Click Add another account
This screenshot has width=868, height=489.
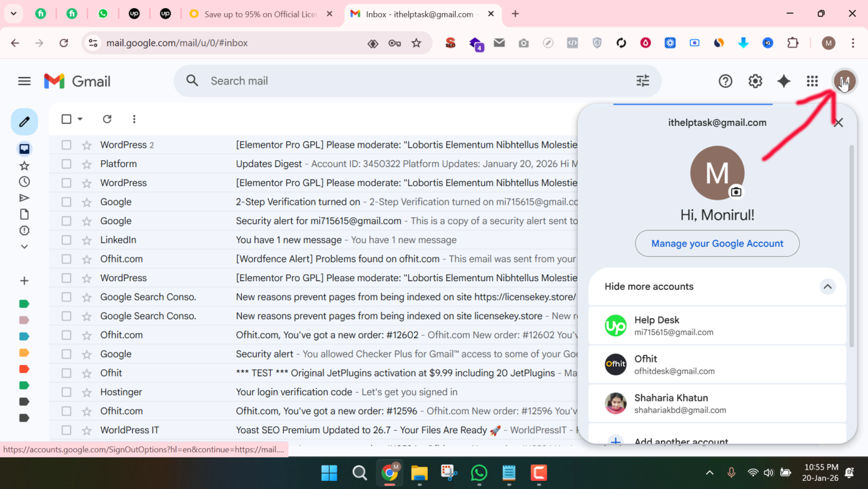pos(681,441)
